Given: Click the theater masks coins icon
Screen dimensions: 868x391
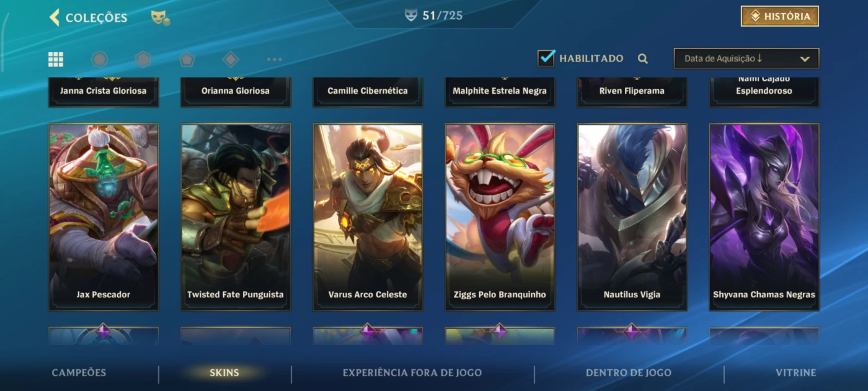Looking at the screenshot, I should [x=161, y=18].
